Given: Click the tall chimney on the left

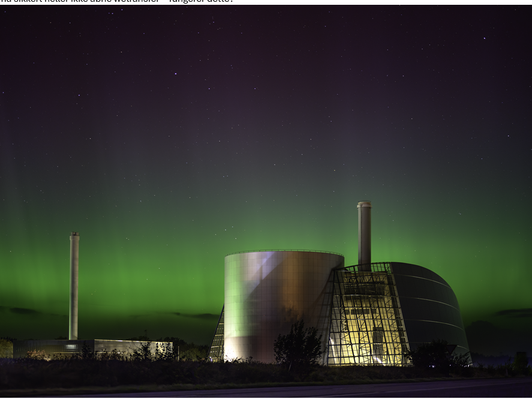Looking at the screenshot, I should tap(74, 285).
